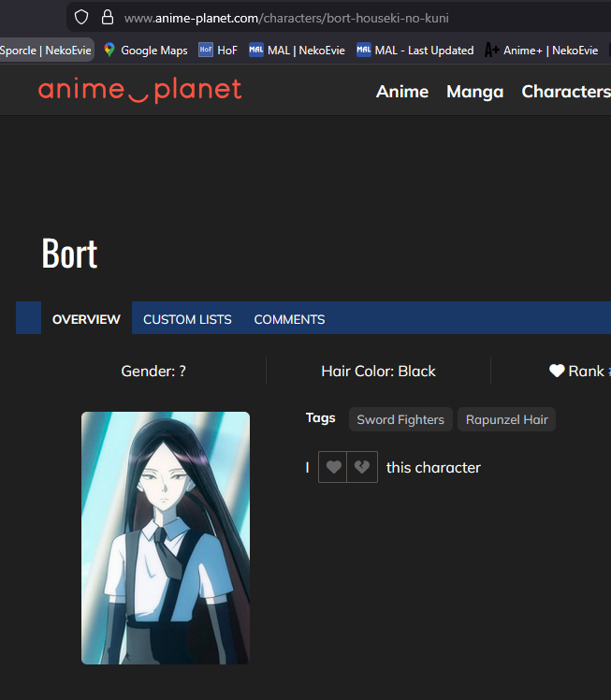
Task: Click the anime planet logo
Action: tap(139, 90)
